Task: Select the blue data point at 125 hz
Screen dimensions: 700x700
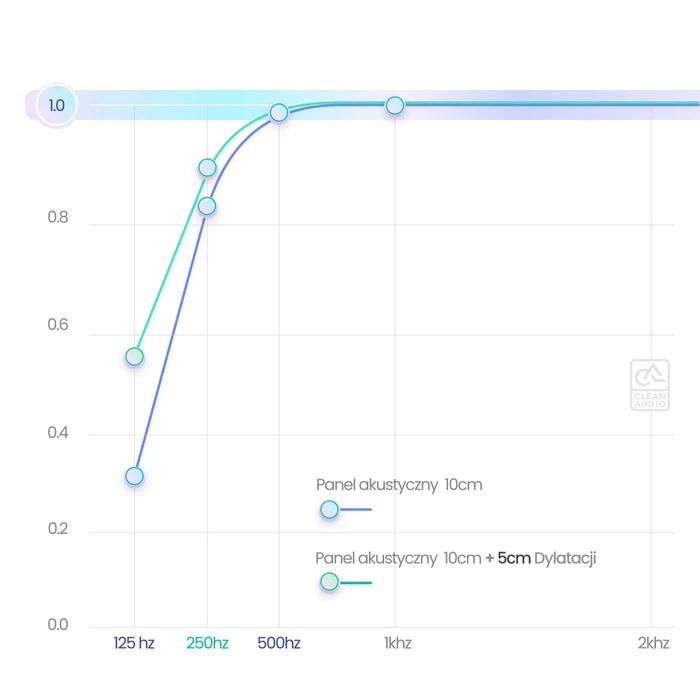Action: [134, 476]
